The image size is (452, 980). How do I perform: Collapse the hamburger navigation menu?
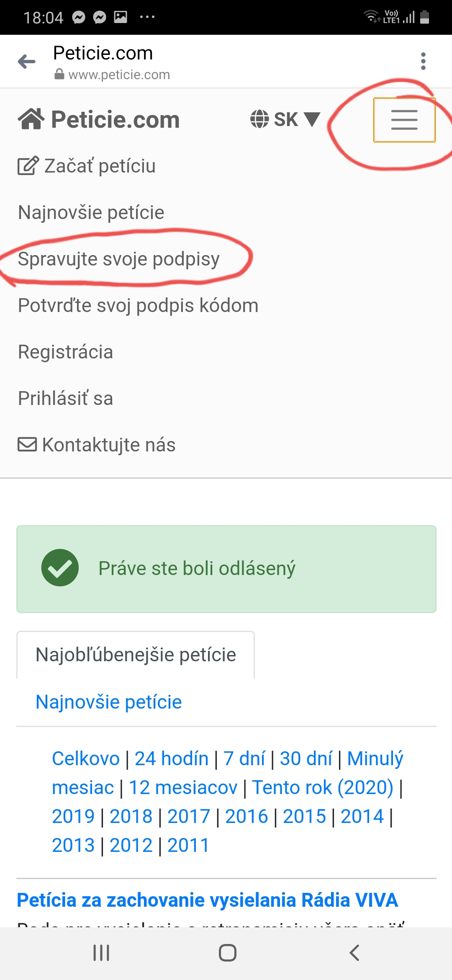click(x=404, y=120)
